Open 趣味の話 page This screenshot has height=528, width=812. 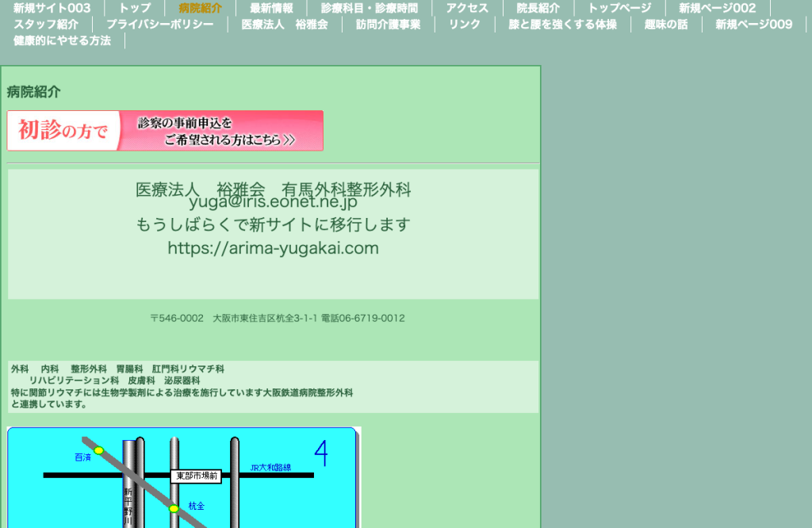666,25
